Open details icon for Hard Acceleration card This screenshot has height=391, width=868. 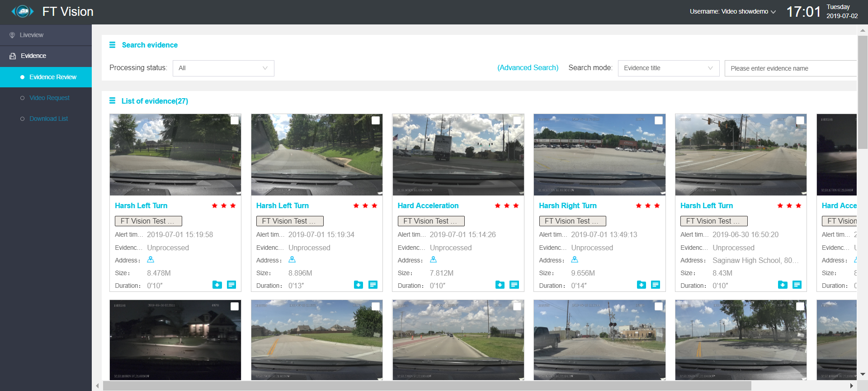514,285
